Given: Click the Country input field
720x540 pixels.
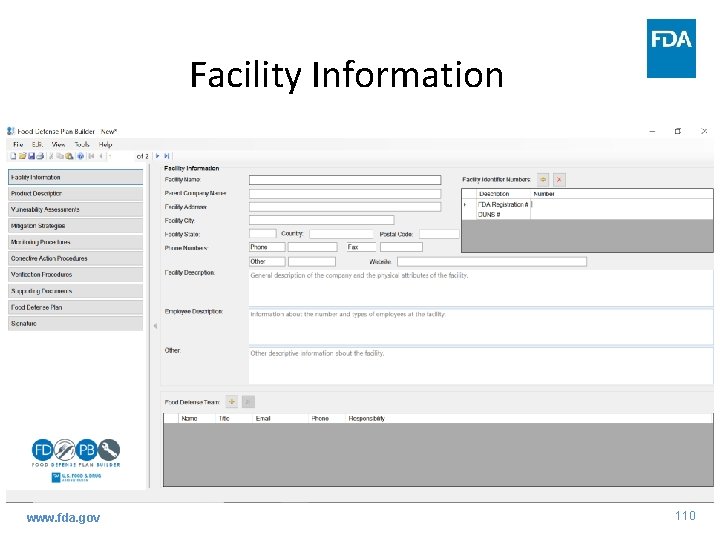Looking at the screenshot, I should pyautogui.click(x=341, y=234).
